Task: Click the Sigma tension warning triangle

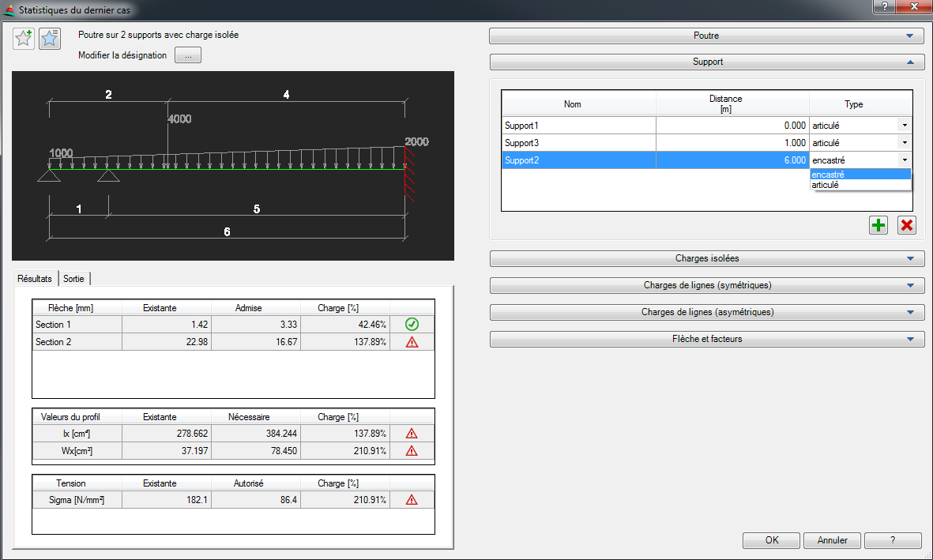Action: click(411, 500)
